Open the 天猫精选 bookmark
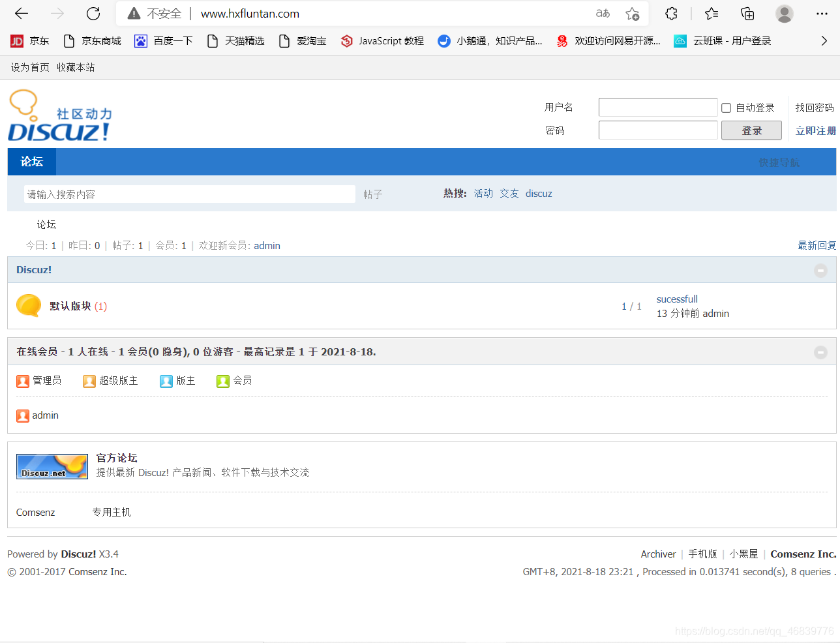This screenshot has height=643, width=840. click(235, 41)
